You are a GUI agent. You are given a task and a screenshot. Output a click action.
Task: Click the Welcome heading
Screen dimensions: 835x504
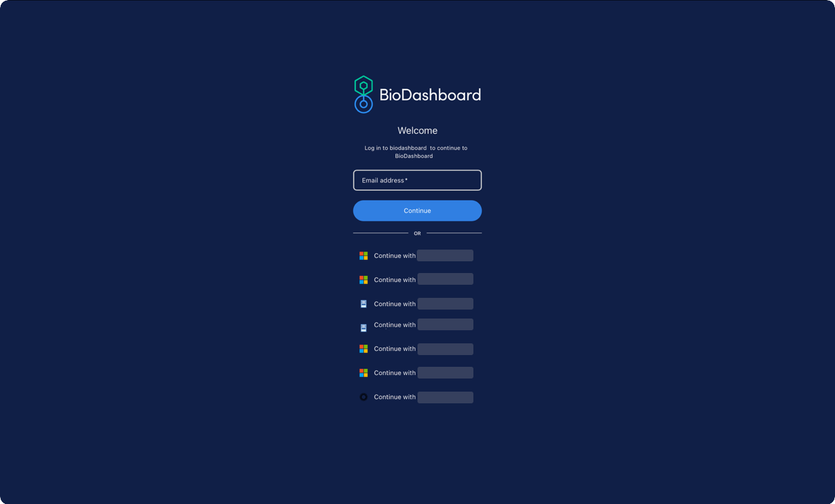pos(417,130)
